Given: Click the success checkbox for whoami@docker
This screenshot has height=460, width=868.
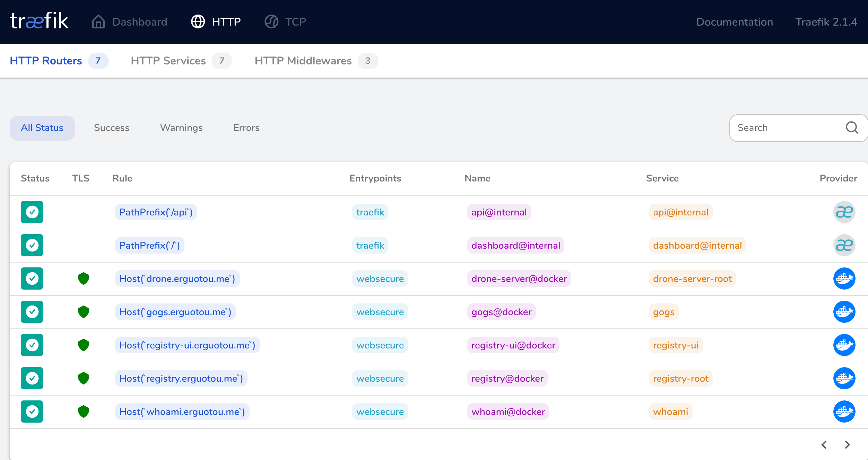Looking at the screenshot, I should pyautogui.click(x=32, y=411).
